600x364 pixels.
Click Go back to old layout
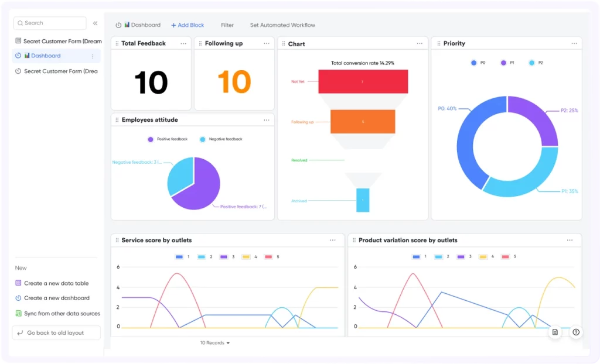click(56, 332)
